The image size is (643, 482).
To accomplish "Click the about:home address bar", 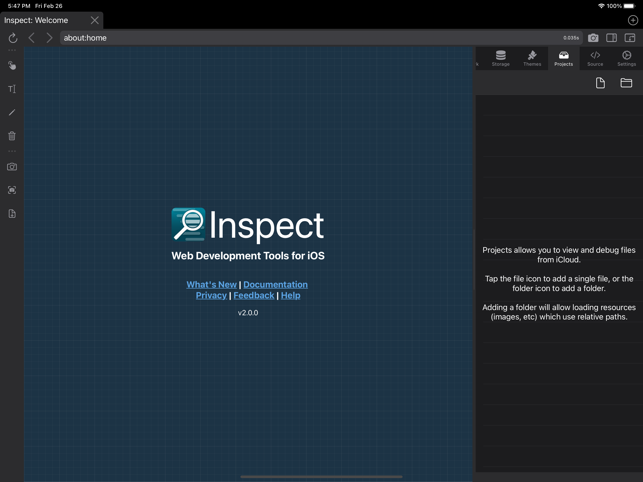I will pos(321,38).
